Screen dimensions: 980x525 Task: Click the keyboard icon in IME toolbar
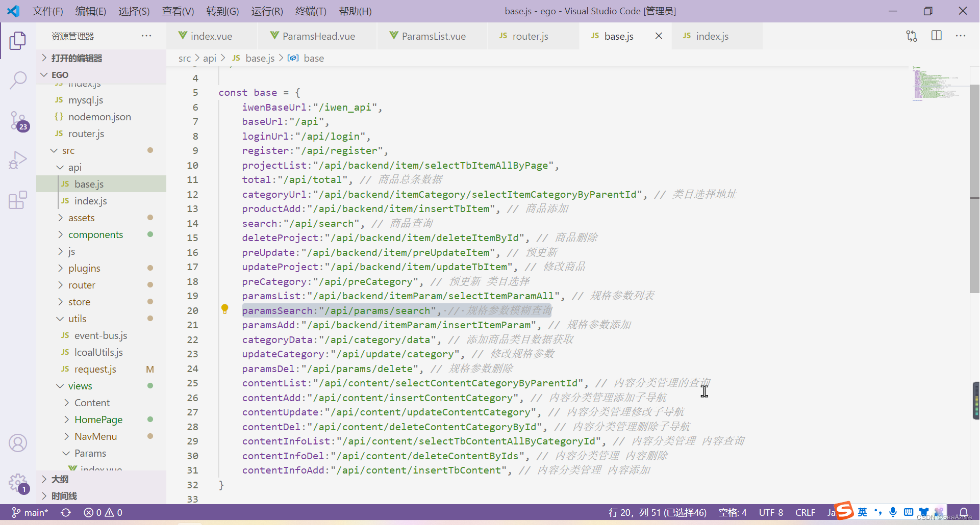909,512
